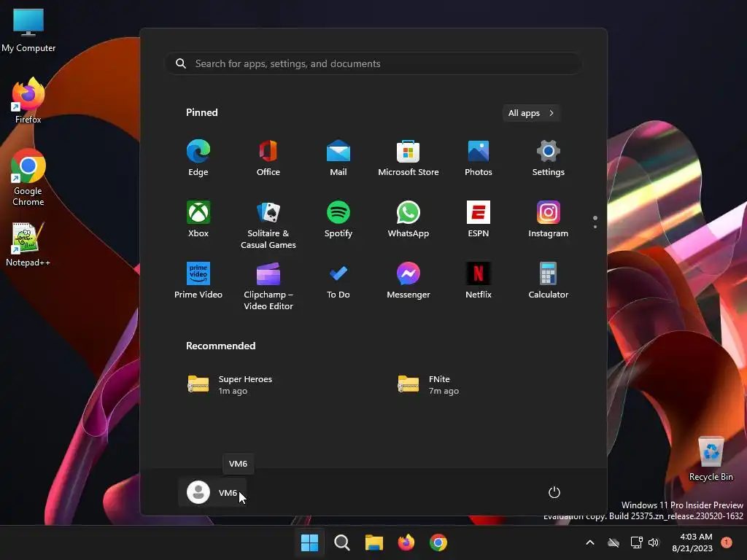Click the All apps button
Image resolution: width=747 pixels, height=560 pixels.
pyautogui.click(x=531, y=113)
